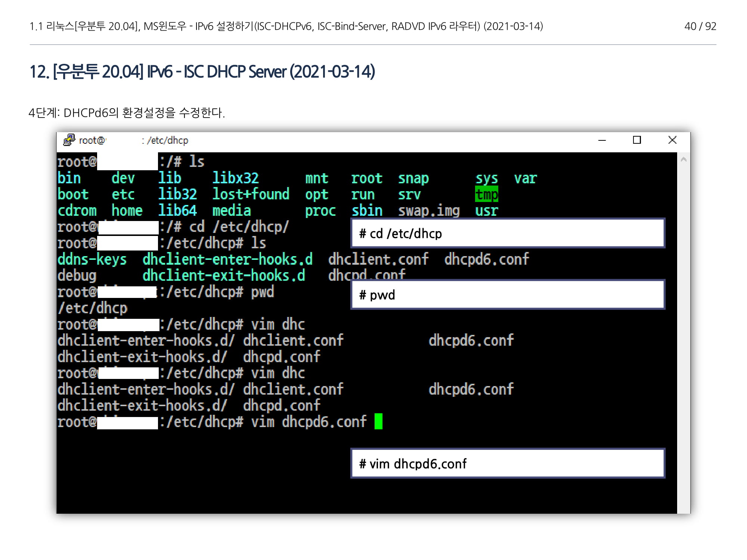The width and height of the screenshot is (747, 560).
Task: Click the scrollbar up arrow
Action: coord(684,160)
